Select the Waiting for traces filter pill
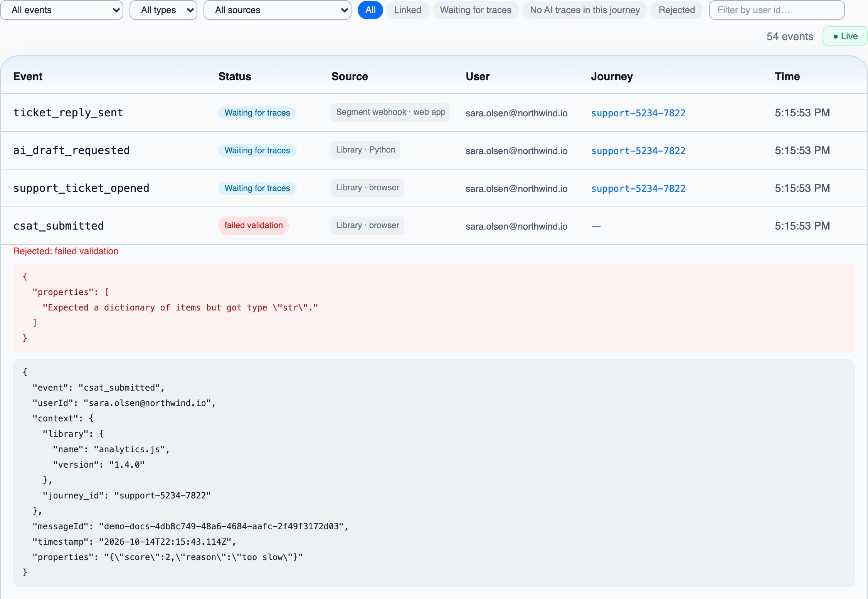The width and height of the screenshot is (868, 599). pos(476,10)
